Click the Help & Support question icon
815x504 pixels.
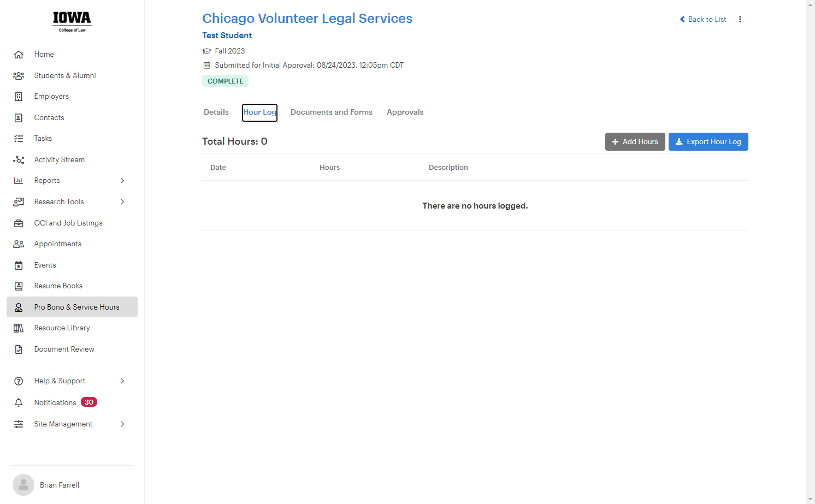pos(19,381)
